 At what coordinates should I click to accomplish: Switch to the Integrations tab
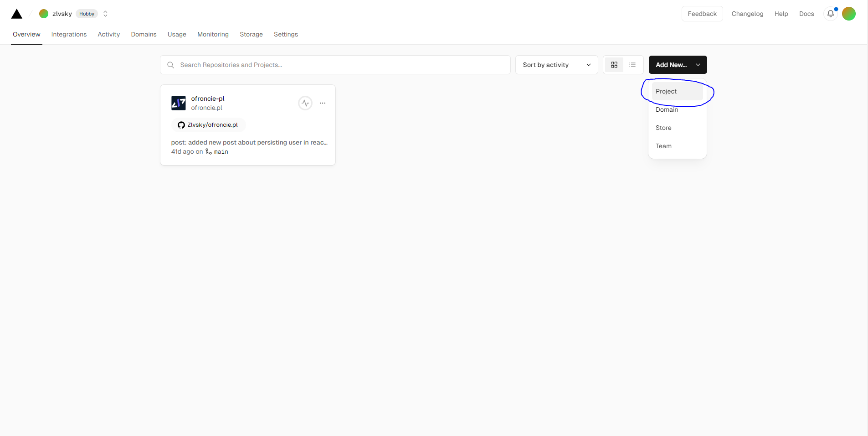[69, 34]
